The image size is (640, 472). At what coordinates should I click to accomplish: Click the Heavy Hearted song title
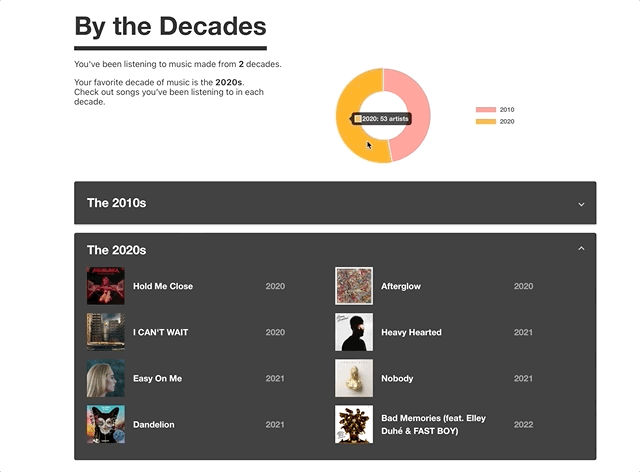[411, 332]
